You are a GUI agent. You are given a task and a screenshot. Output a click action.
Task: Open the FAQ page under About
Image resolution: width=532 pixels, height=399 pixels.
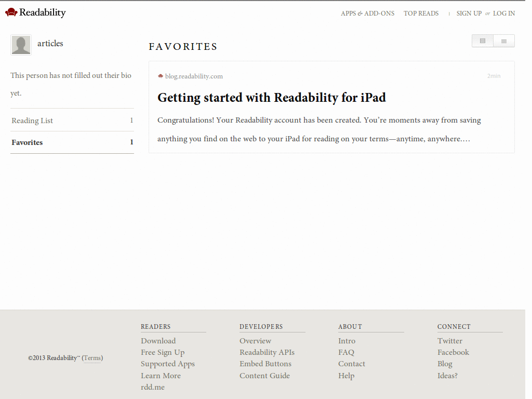346,352
